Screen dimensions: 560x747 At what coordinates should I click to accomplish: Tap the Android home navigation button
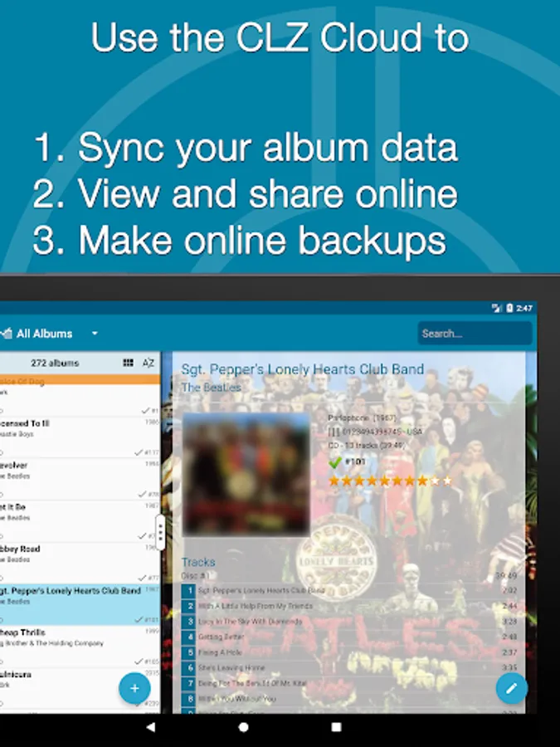tap(243, 727)
